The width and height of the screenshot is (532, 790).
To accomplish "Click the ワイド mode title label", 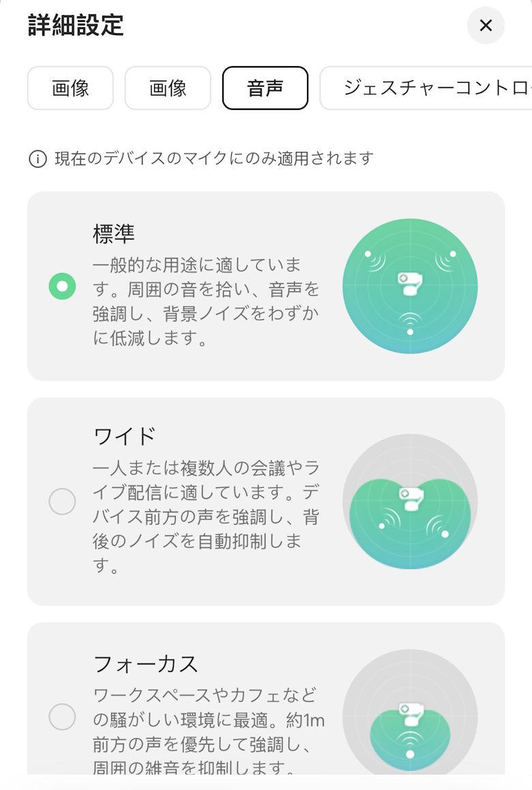I will (x=125, y=435).
